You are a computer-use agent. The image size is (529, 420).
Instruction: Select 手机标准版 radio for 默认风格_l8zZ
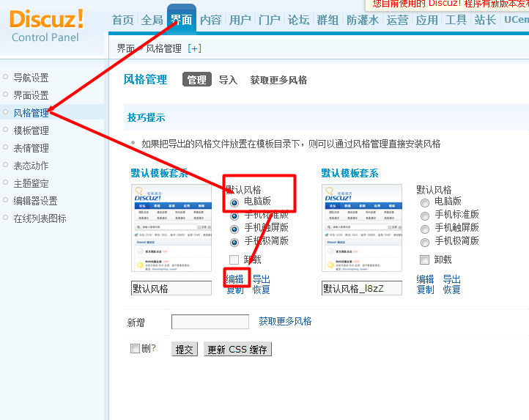click(x=425, y=215)
